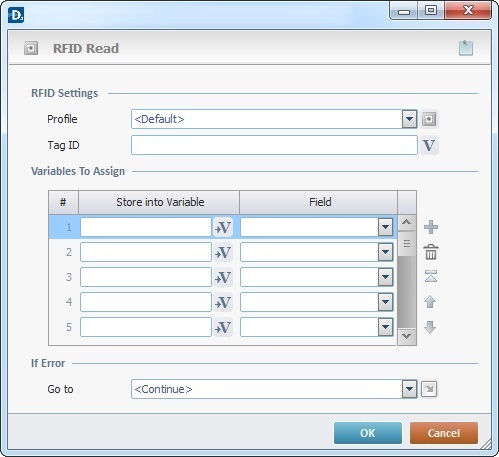Add a new variable row with plus icon

click(x=431, y=227)
